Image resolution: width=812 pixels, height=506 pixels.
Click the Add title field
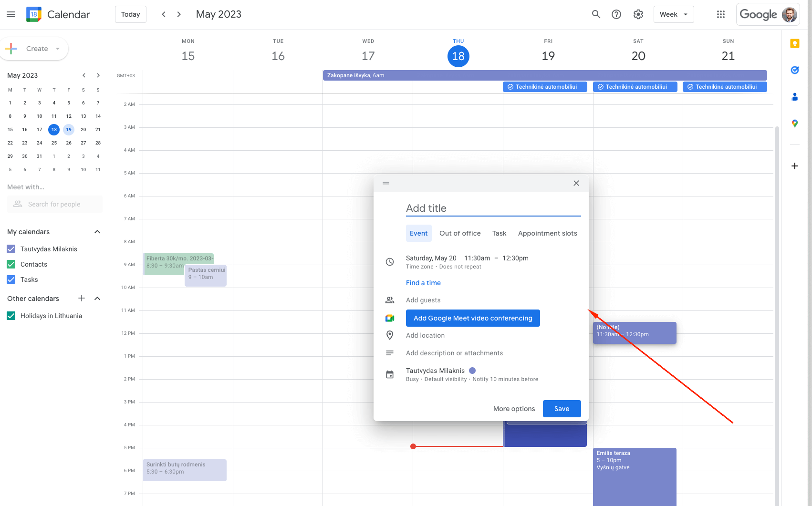(x=493, y=208)
